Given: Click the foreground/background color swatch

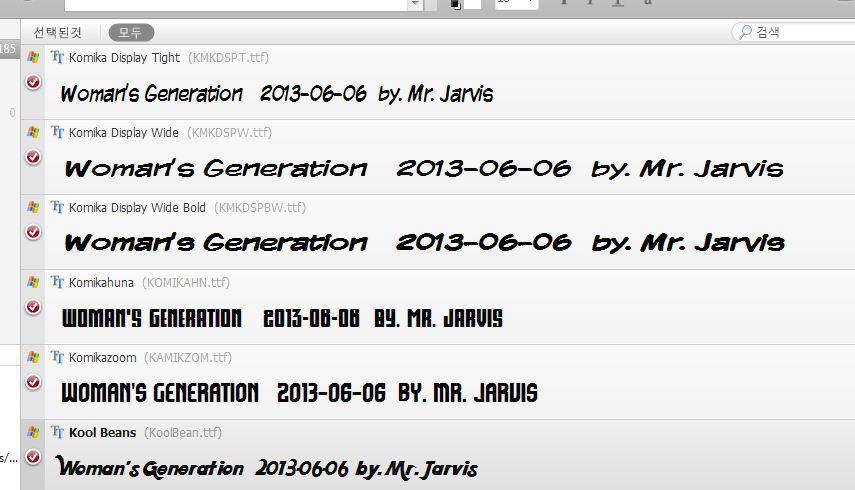Looking at the screenshot, I should pyautogui.click(x=465, y=4).
